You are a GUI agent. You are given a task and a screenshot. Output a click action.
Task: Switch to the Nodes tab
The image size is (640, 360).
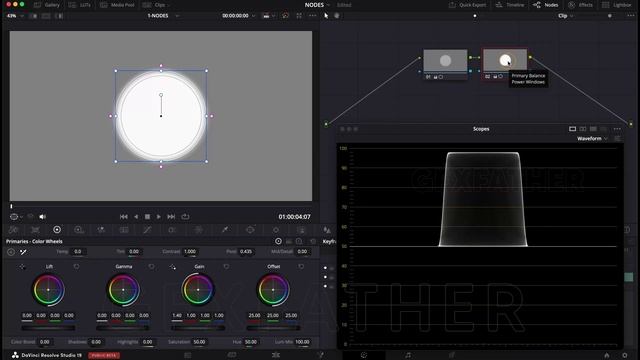click(546, 5)
